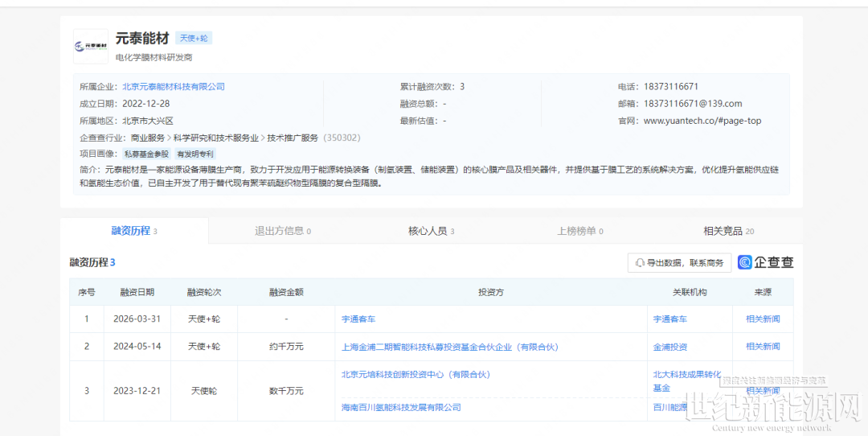
Task: Select the 核心人员 tab
Action: 431,231
